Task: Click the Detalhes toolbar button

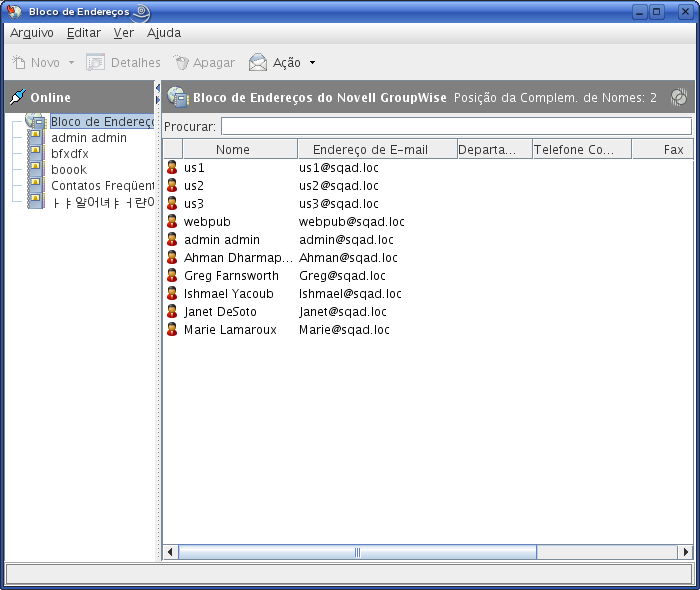Action: point(123,62)
